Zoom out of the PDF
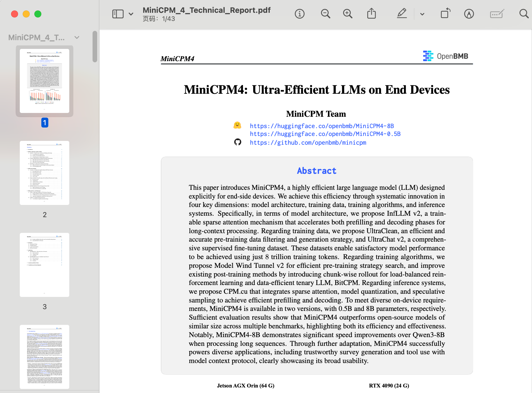This screenshot has width=532, height=393. [325, 14]
